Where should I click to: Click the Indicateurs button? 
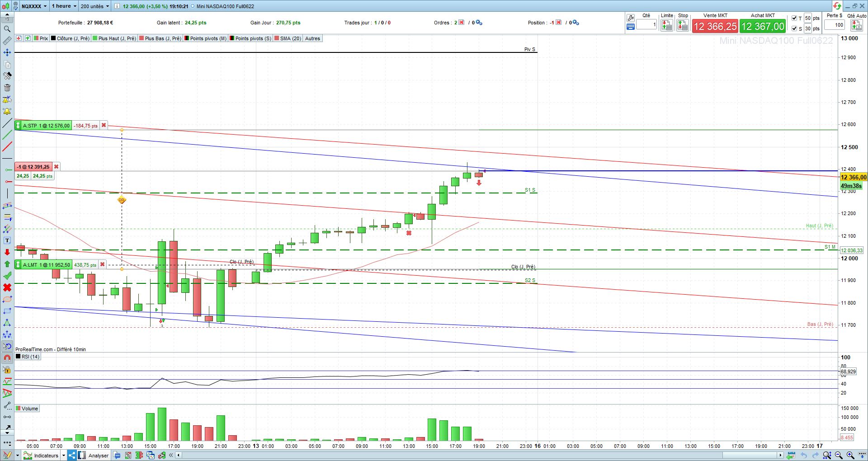click(x=42, y=455)
